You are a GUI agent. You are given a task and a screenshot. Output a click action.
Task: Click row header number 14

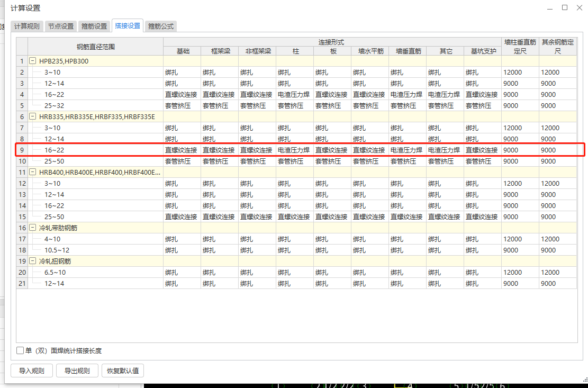pos(22,205)
